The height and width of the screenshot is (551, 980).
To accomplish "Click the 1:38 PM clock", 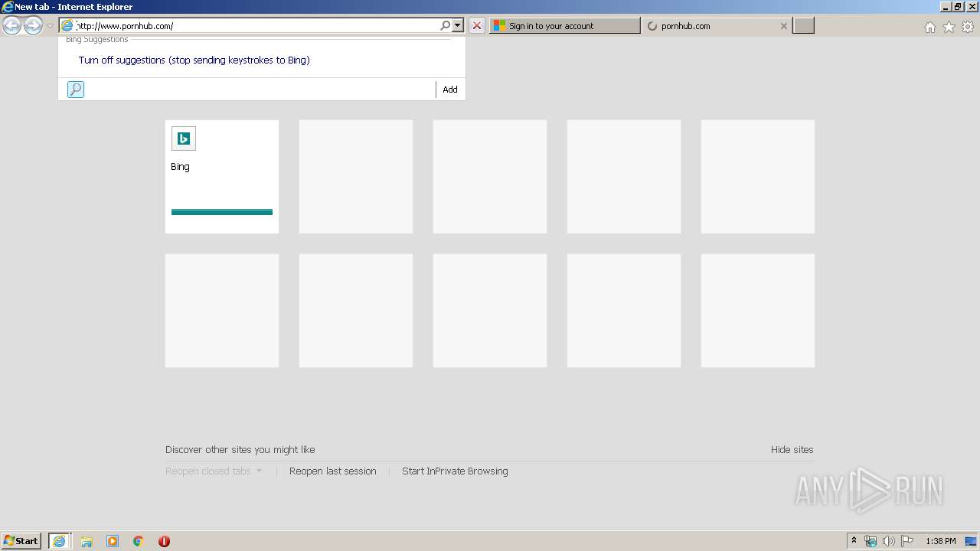I will click(941, 541).
